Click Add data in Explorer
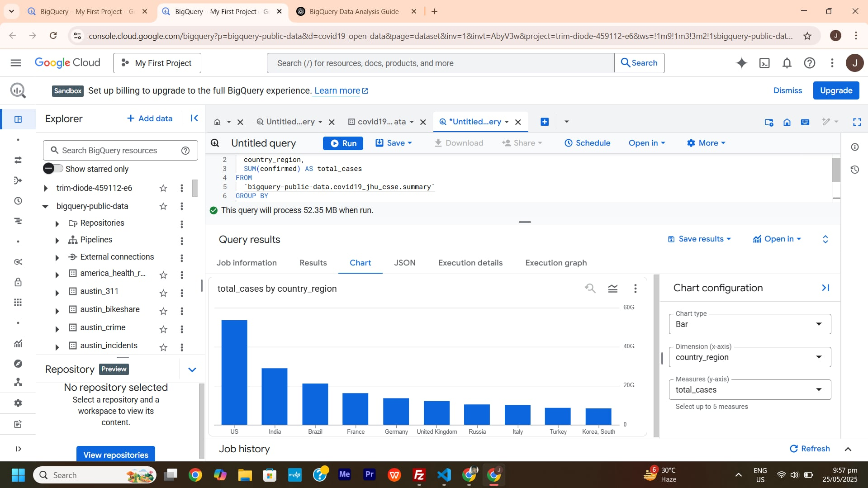The width and height of the screenshot is (868, 488). point(150,118)
